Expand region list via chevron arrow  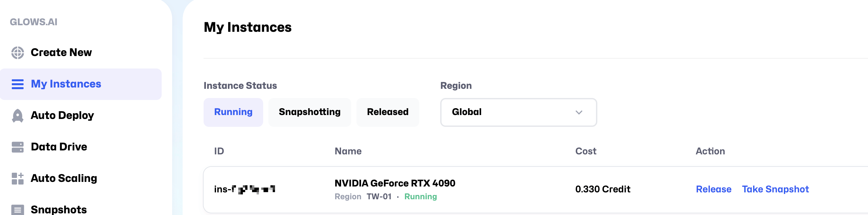(579, 112)
